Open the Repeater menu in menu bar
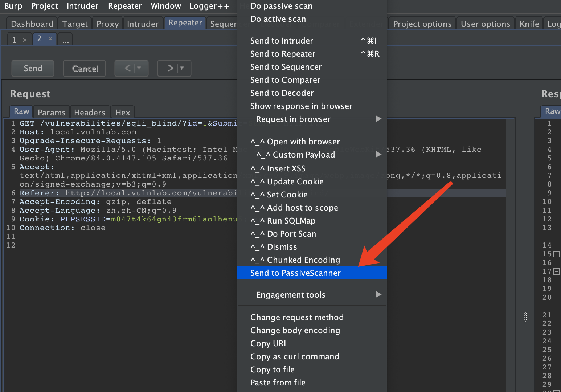 point(125,6)
